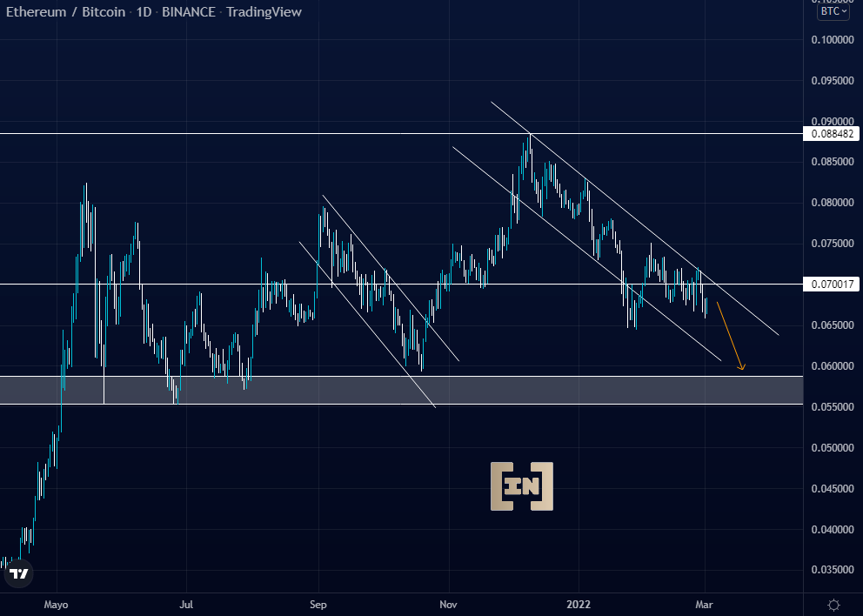Viewport: 863px width, 616px height.
Task: Click the 0.075000 price axis value
Action: [x=833, y=244]
